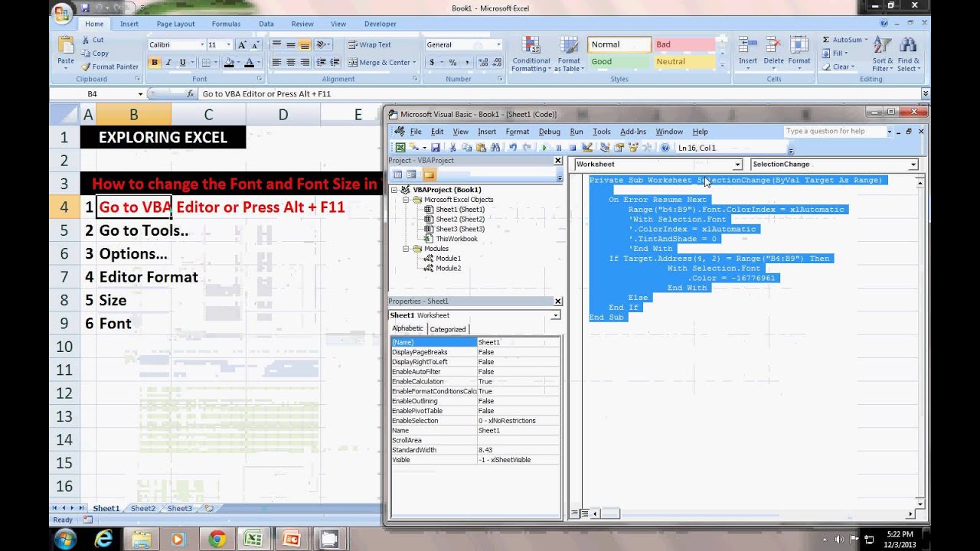Select ThisWorkbook in the project tree

click(456, 239)
